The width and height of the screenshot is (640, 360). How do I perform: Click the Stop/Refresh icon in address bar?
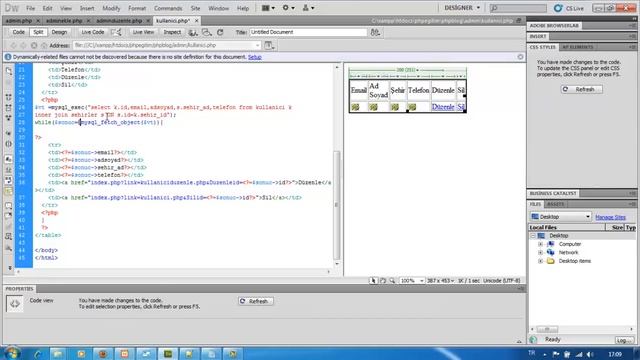click(34, 46)
